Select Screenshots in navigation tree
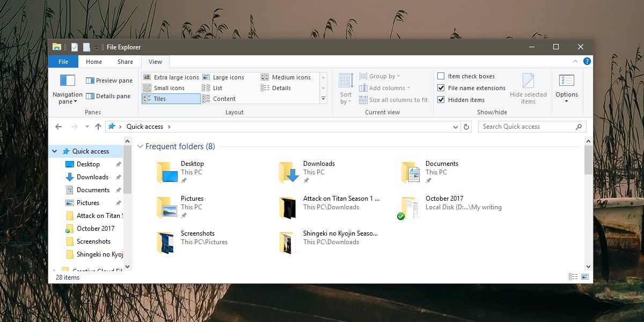The image size is (644, 322). (x=93, y=241)
